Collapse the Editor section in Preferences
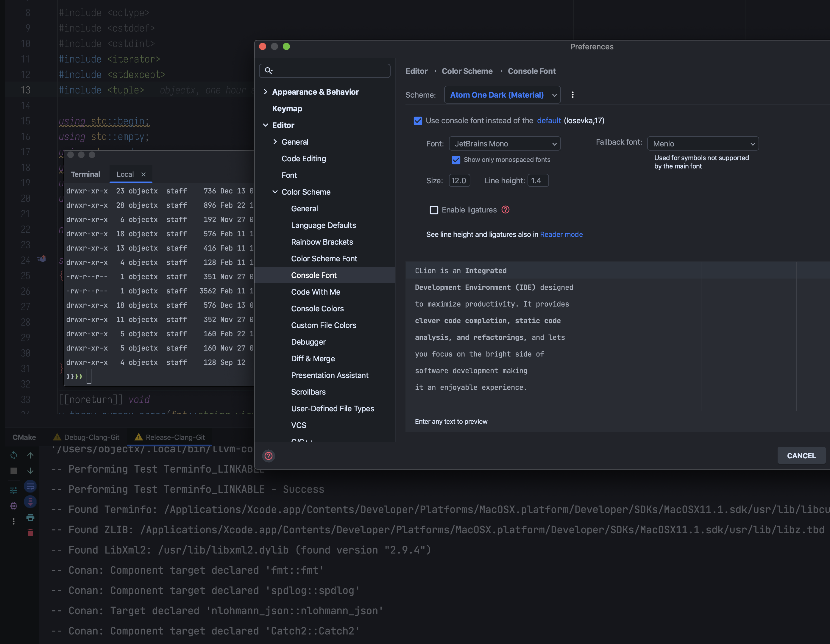Screen dimensions: 830x644 (x=265, y=125)
